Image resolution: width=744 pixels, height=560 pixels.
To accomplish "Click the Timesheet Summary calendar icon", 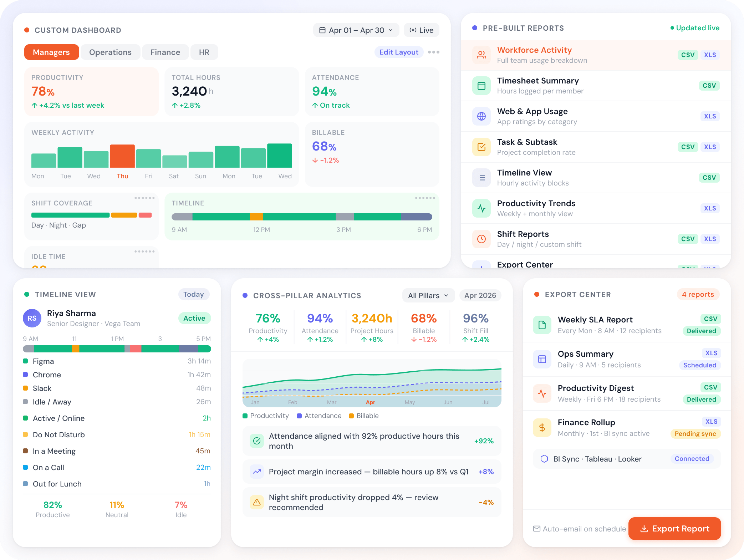I will (x=481, y=86).
